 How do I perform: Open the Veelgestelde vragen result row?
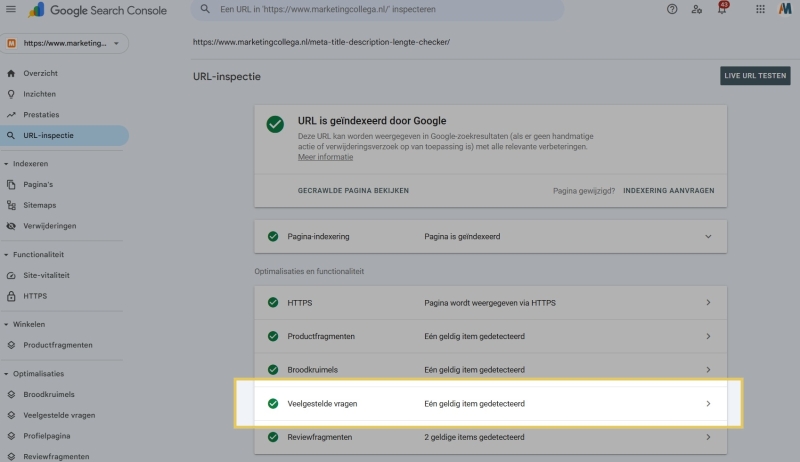click(490, 403)
